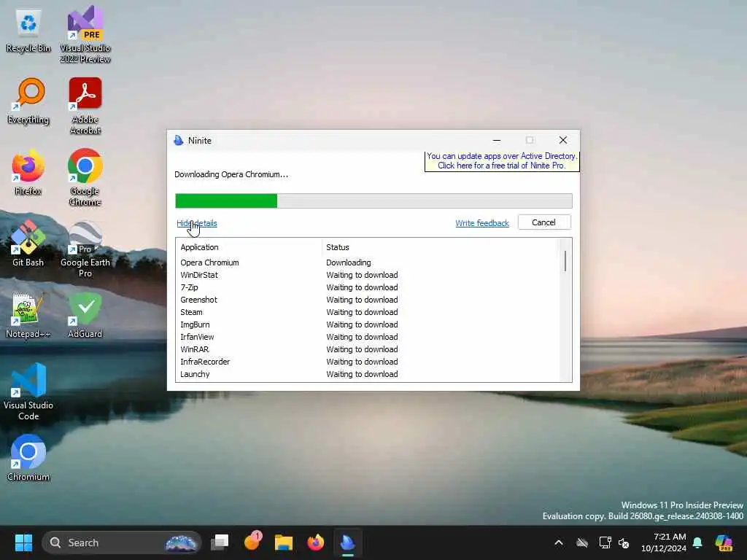Select the Everything search desktop shortcut
Screen dimensions: 747x560
28,101
